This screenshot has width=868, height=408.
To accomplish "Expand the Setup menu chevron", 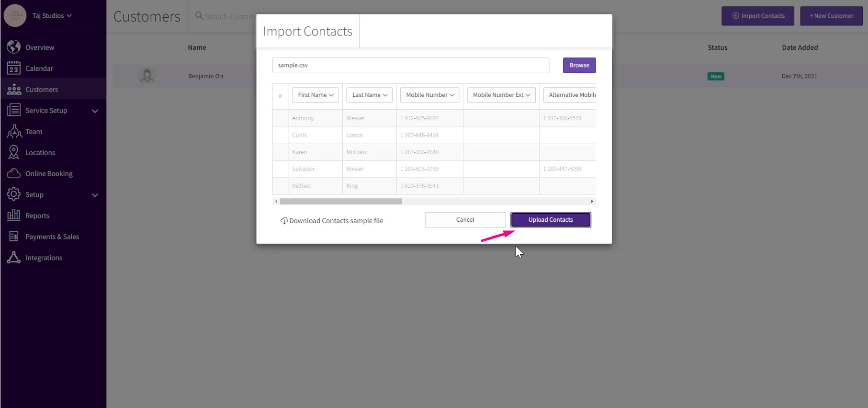I will pyautogui.click(x=95, y=195).
